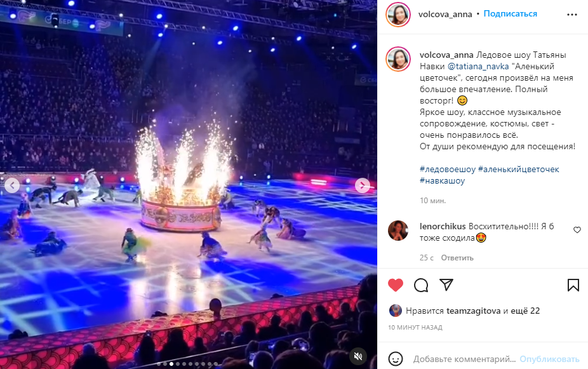Open @tatiana_navka mention link

coord(478,67)
